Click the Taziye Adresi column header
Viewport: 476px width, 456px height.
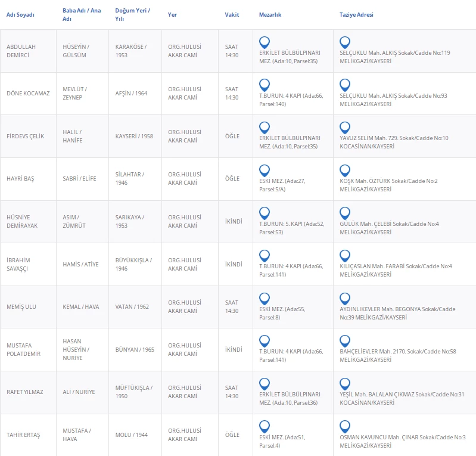pyautogui.click(x=356, y=15)
